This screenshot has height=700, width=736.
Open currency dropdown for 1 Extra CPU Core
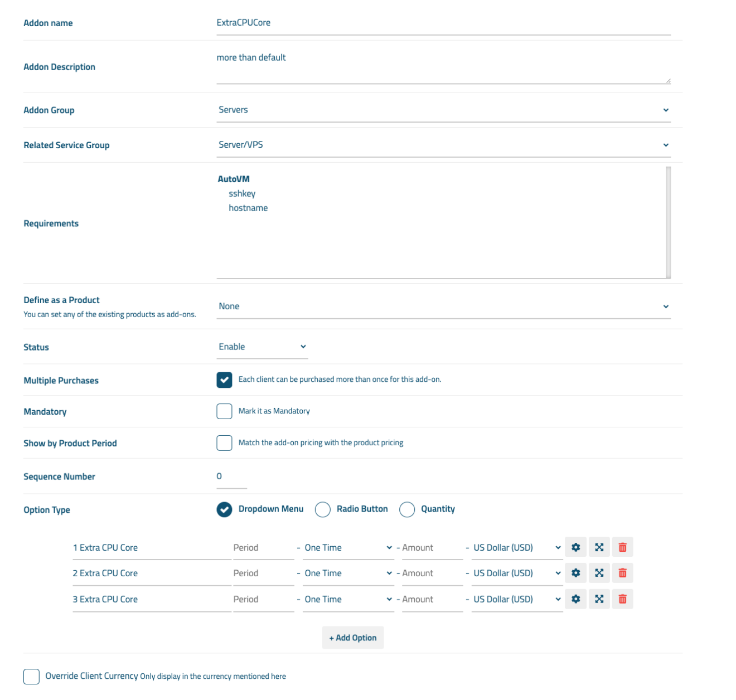517,548
